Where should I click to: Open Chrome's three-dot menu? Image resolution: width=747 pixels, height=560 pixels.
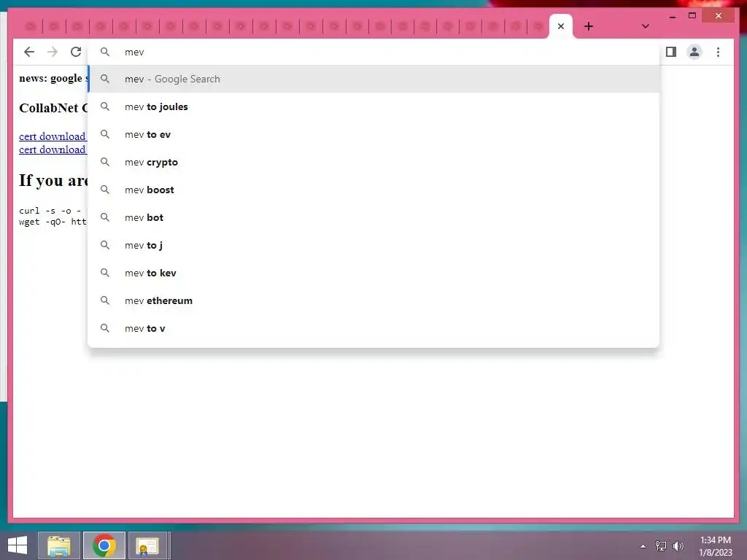point(718,52)
